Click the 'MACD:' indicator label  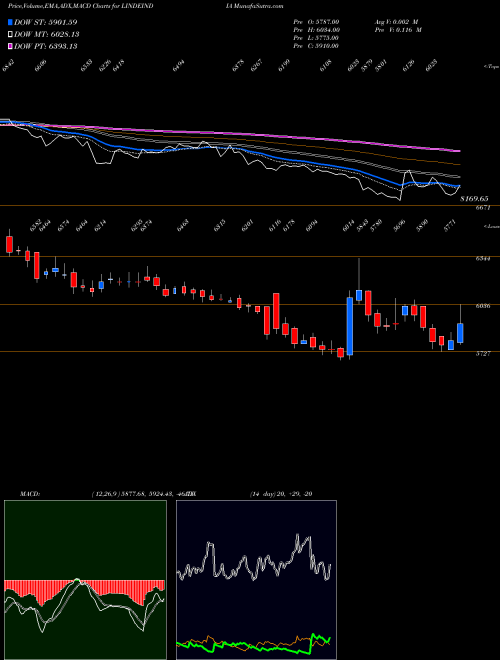point(29,494)
